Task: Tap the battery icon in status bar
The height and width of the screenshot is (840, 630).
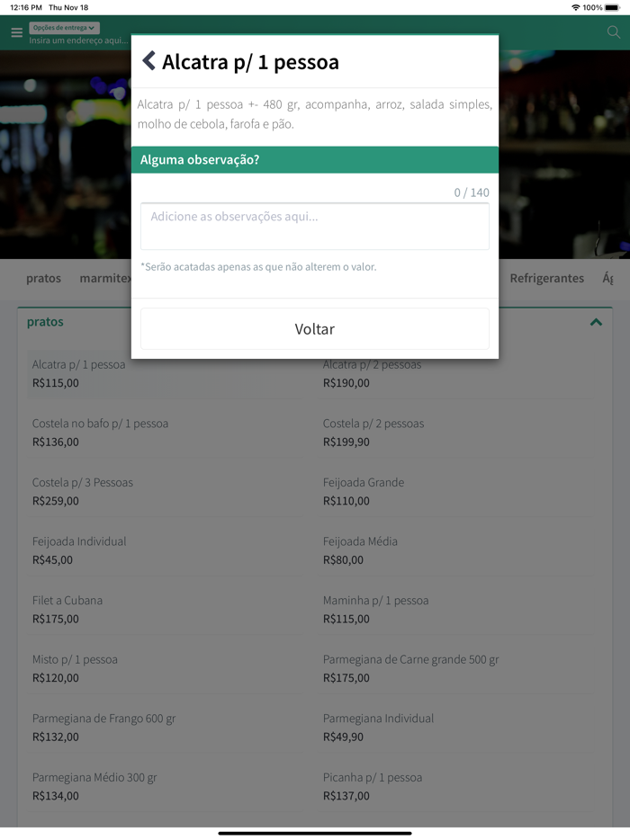Action: [613, 7]
